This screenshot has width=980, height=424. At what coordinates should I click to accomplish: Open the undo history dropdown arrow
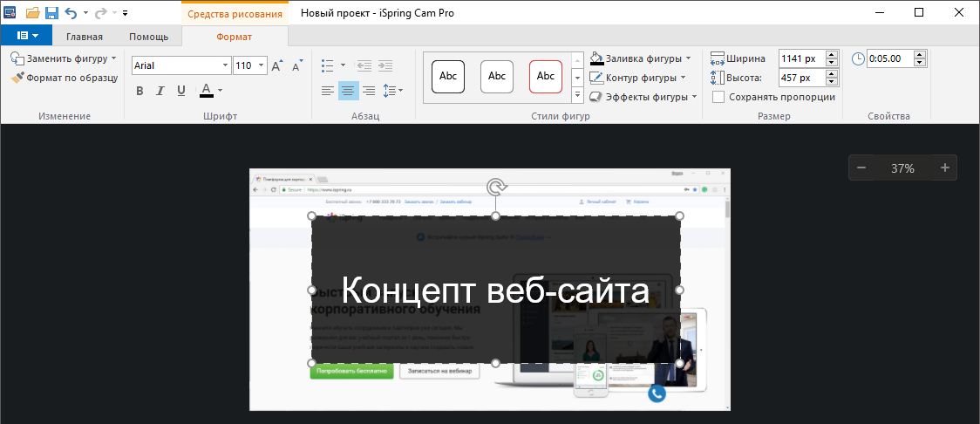pyautogui.click(x=85, y=12)
